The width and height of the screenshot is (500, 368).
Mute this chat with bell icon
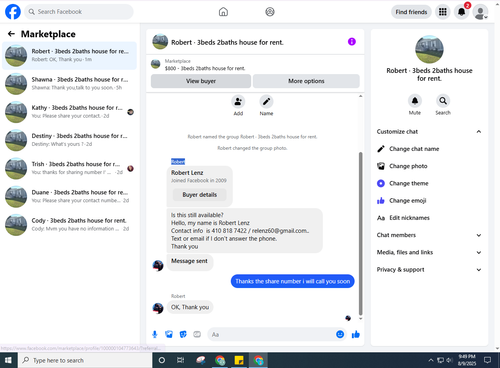(x=415, y=101)
